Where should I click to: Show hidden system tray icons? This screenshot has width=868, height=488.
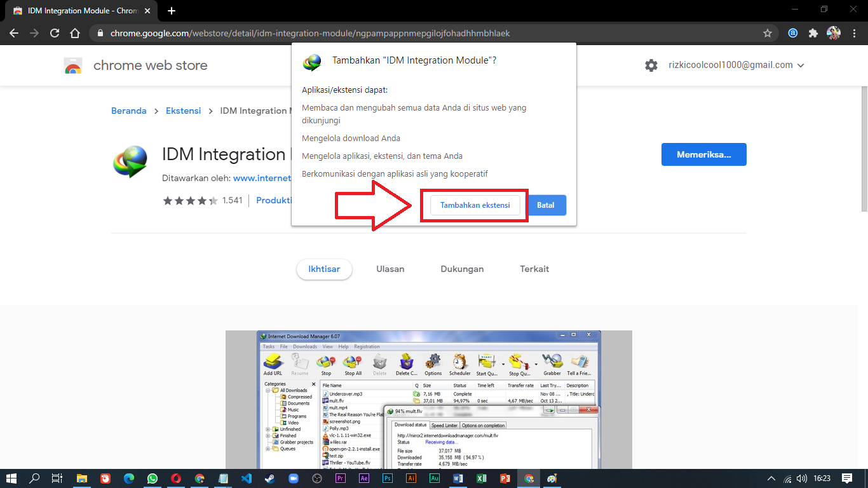click(x=771, y=478)
